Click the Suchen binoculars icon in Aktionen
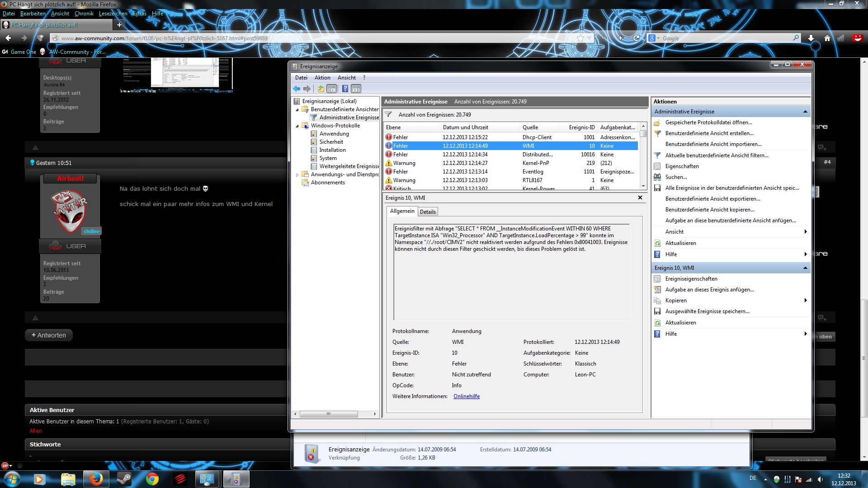The height and width of the screenshot is (488, 868). pos(657,177)
